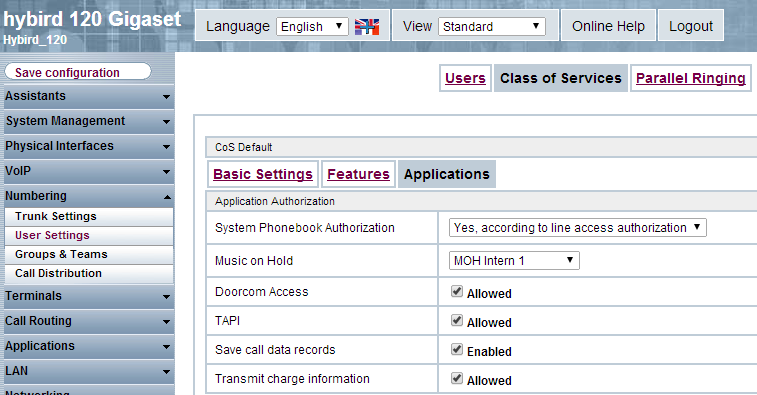This screenshot has height=395, width=757.
Task: Expand System Management menu
Action: 89,121
